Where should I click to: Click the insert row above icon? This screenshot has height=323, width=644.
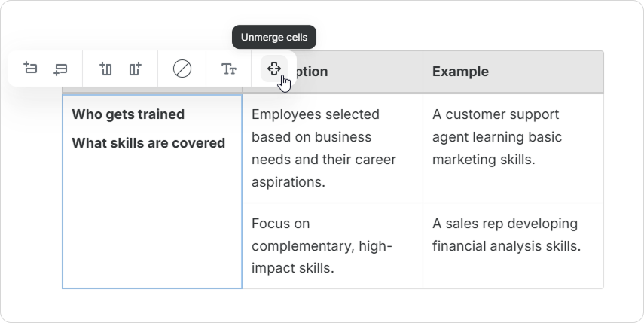[x=31, y=69]
